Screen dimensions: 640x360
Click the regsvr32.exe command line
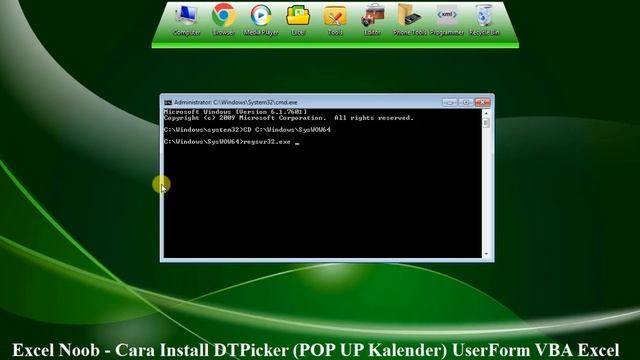pyautogui.click(x=231, y=142)
